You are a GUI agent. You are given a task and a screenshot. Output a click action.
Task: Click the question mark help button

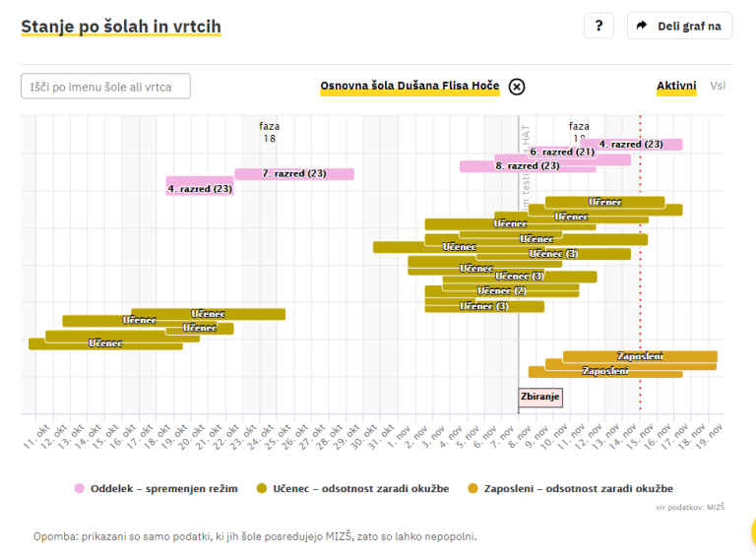tap(598, 26)
